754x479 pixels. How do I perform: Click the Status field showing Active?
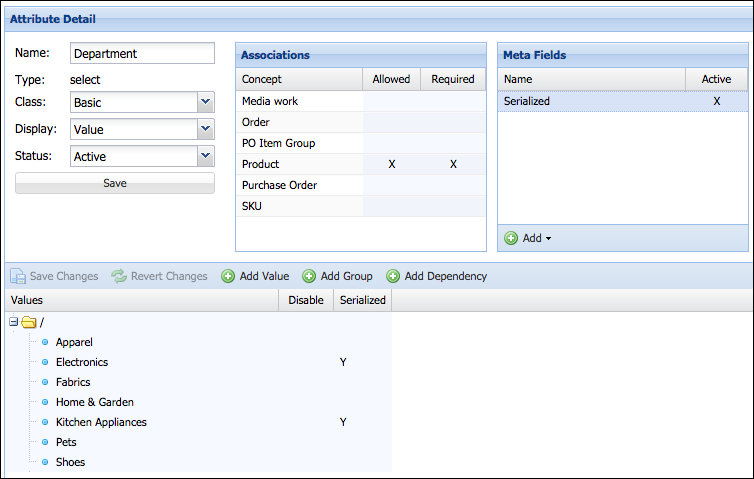[x=134, y=156]
